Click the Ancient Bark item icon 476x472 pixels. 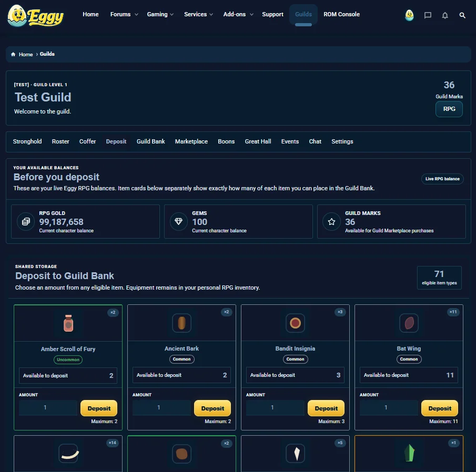[181, 323]
